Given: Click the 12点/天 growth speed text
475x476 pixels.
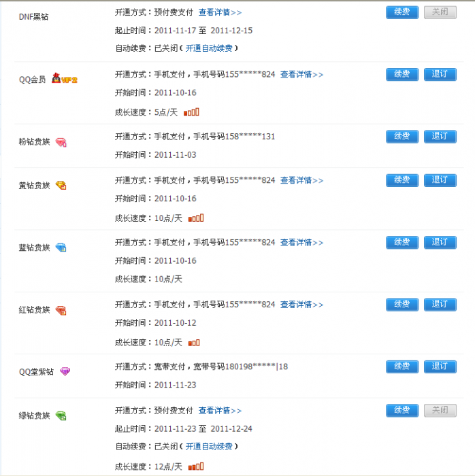Looking at the screenshot, I should pos(168,466).
